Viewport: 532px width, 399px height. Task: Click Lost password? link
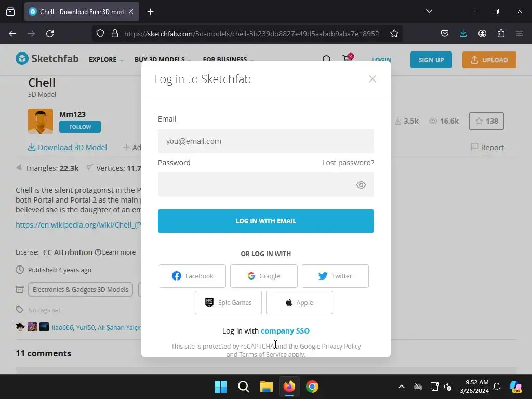(x=348, y=163)
